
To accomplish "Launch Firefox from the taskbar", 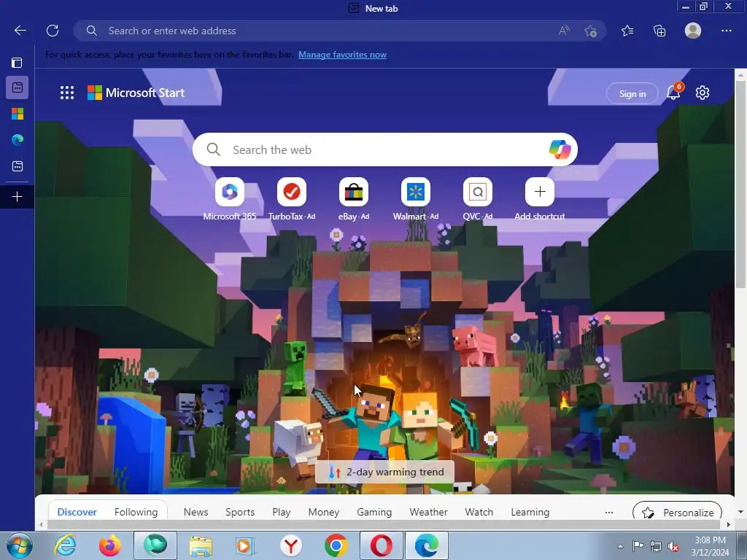I will pyautogui.click(x=109, y=545).
